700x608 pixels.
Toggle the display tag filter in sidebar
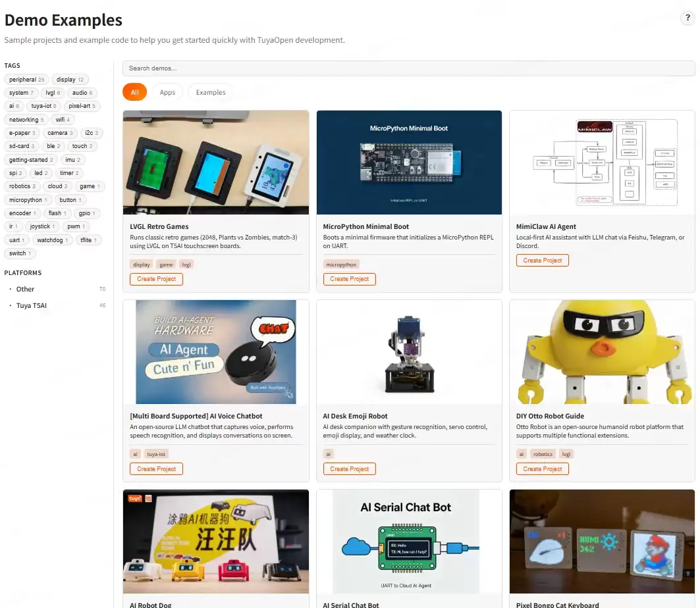point(70,80)
